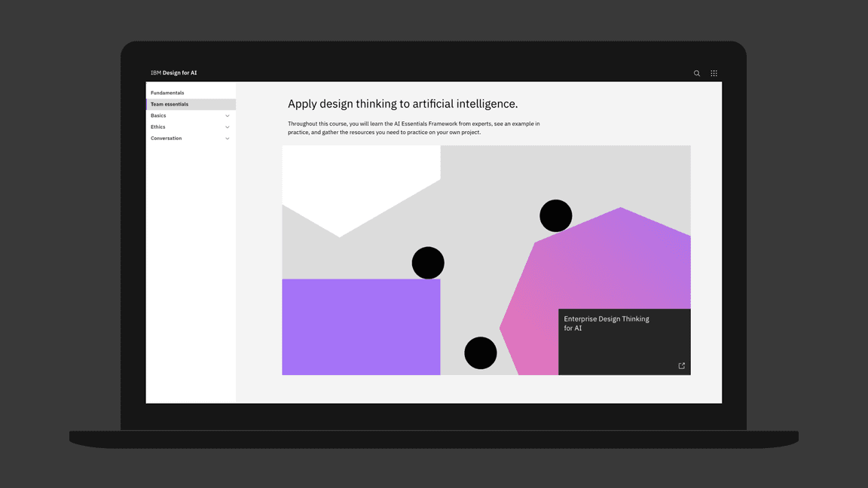
Task: Expand the Ethics section chevron
Action: (228, 127)
